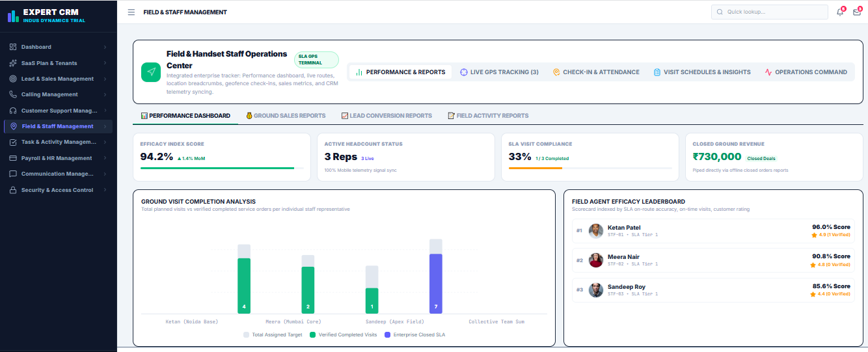868x352 pixels.
Task: Click the Payroll & HR Management card icon
Action: pyautogui.click(x=14, y=158)
